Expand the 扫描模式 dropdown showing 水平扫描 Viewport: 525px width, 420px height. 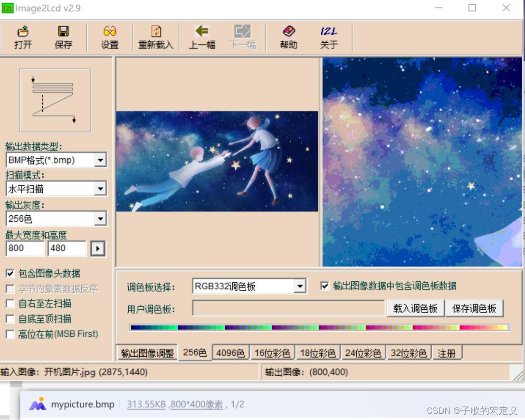click(100, 189)
